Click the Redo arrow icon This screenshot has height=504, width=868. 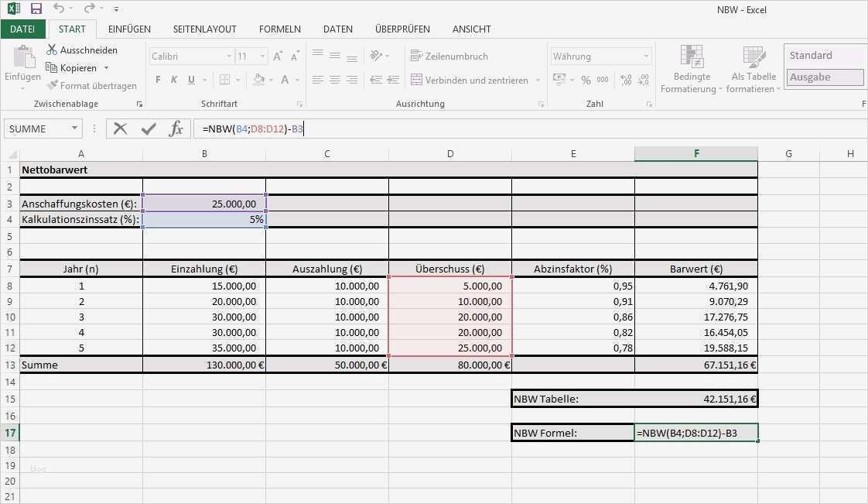(88, 9)
